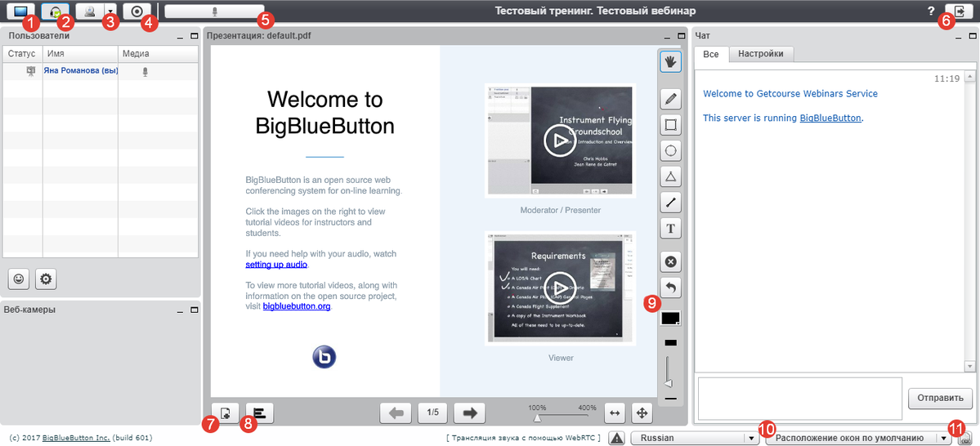Open window layout dropdown
Screen dimensions: 980x446
coord(861,438)
